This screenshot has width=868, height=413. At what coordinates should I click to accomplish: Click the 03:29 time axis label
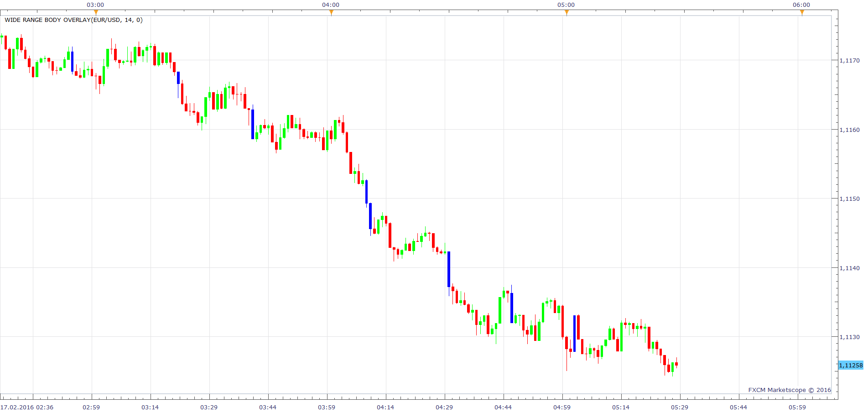click(209, 407)
